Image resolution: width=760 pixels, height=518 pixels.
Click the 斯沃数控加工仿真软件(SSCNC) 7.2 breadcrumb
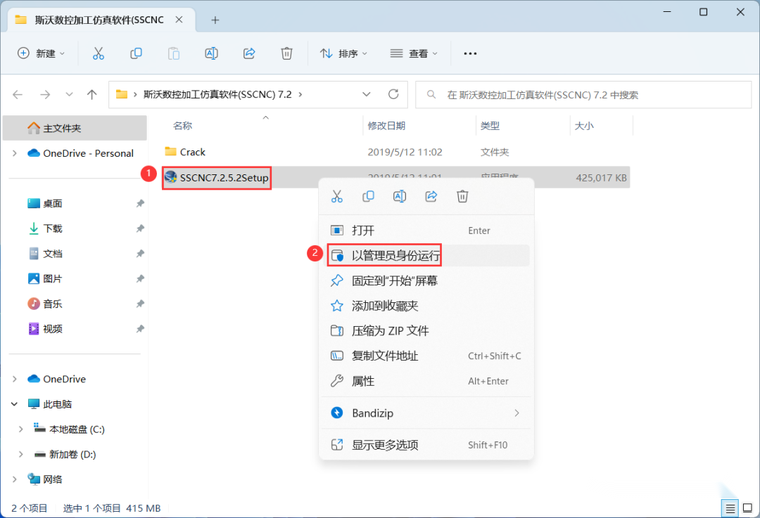click(218, 94)
